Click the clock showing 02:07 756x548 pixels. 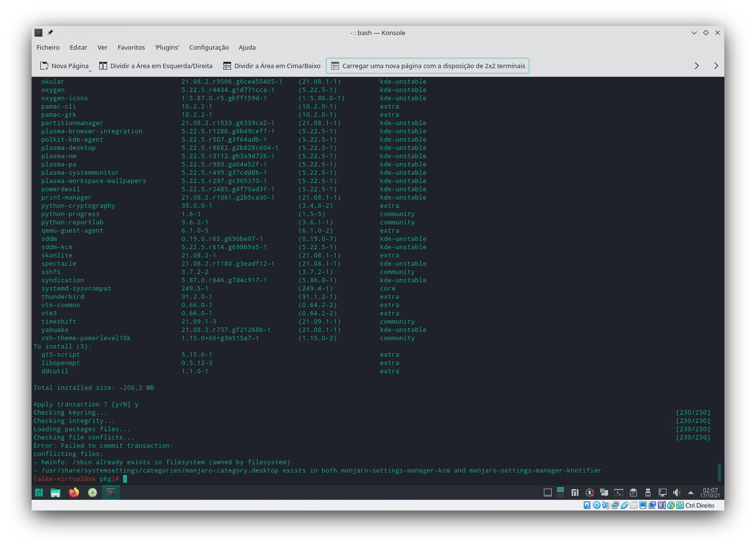(x=710, y=493)
